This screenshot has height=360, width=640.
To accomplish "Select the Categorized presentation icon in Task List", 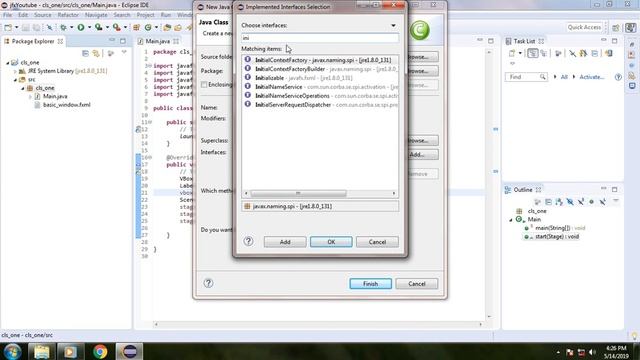I will click(533, 53).
